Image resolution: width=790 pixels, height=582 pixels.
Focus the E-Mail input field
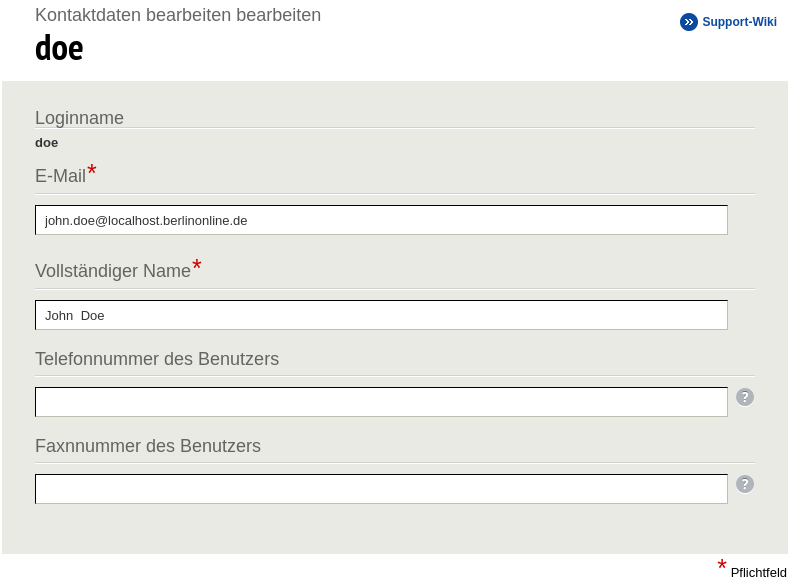381,220
